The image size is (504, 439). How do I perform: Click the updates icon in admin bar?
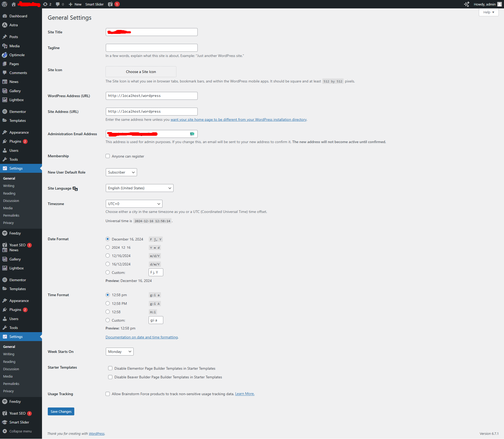point(45,4)
